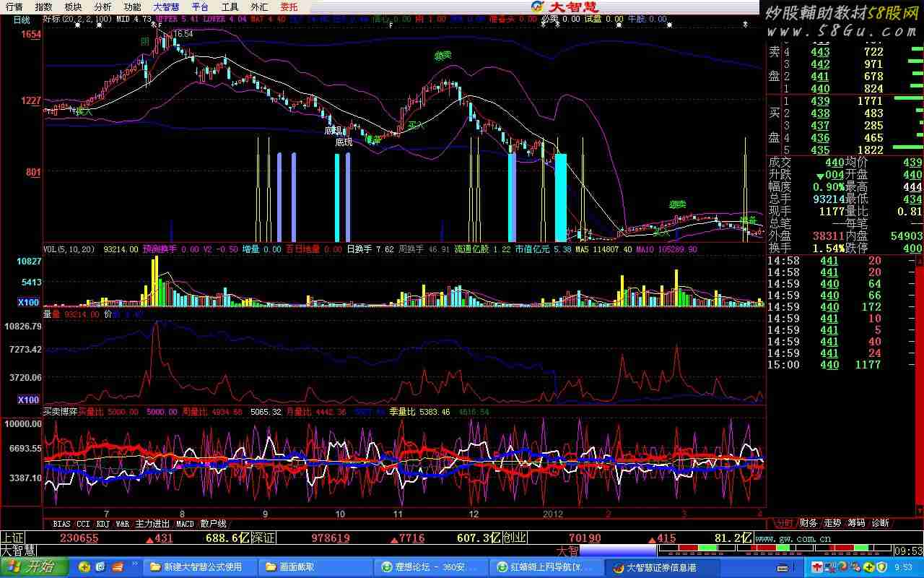Switch to the 筹码 panel tab
Viewport: 924px width, 578px height.
(x=856, y=523)
